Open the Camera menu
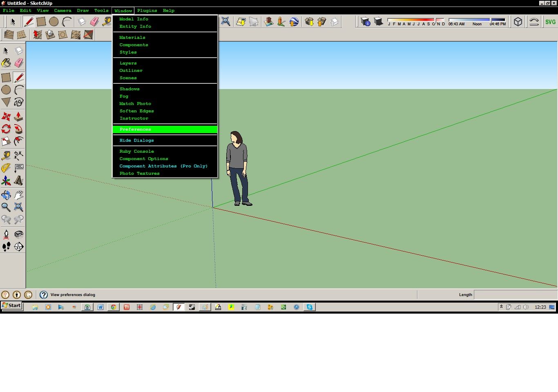 click(62, 11)
